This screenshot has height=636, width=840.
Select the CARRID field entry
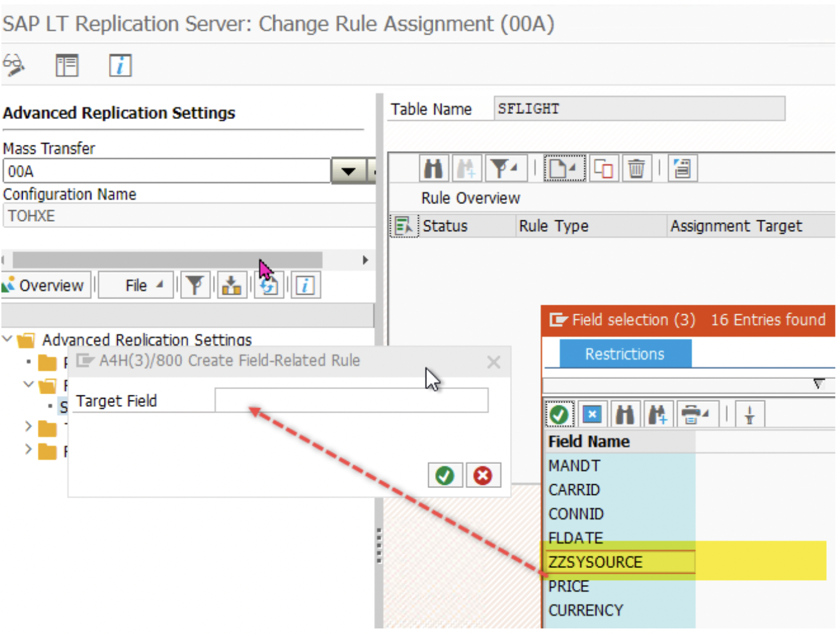tap(620, 489)
